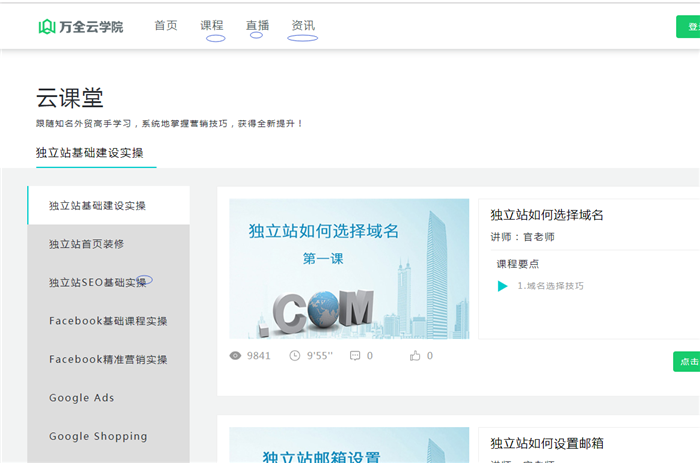700x463 pixels.
Task: Select sidebar item Facebook基础课程实操
Action: pyautogui.click(x=108, y=321)
